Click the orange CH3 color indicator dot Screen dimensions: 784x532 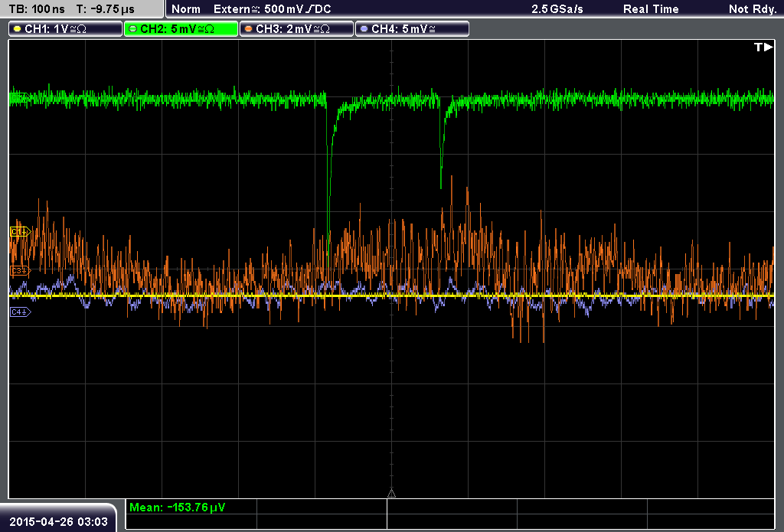tap(248, 29)
